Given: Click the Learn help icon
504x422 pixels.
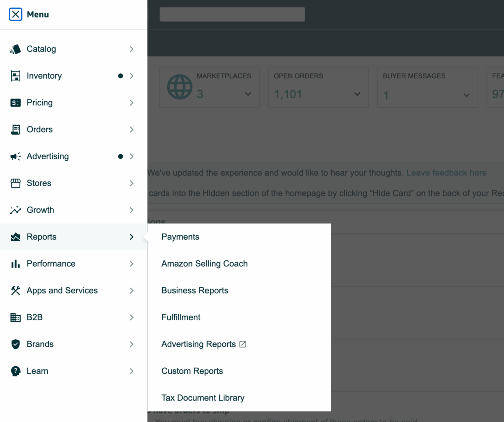Looking at the screenshot, I should click(16, 371).
